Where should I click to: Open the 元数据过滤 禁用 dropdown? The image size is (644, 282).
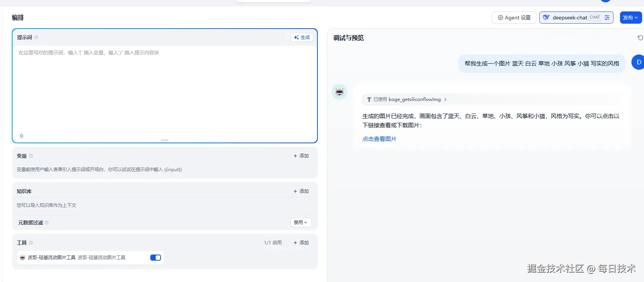coord(301,223)
